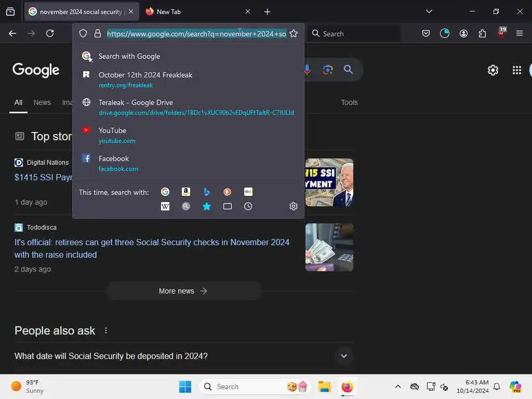
Task: Open October 12th 2024 Freakleak suggestion
Action: tap(188, 79)
